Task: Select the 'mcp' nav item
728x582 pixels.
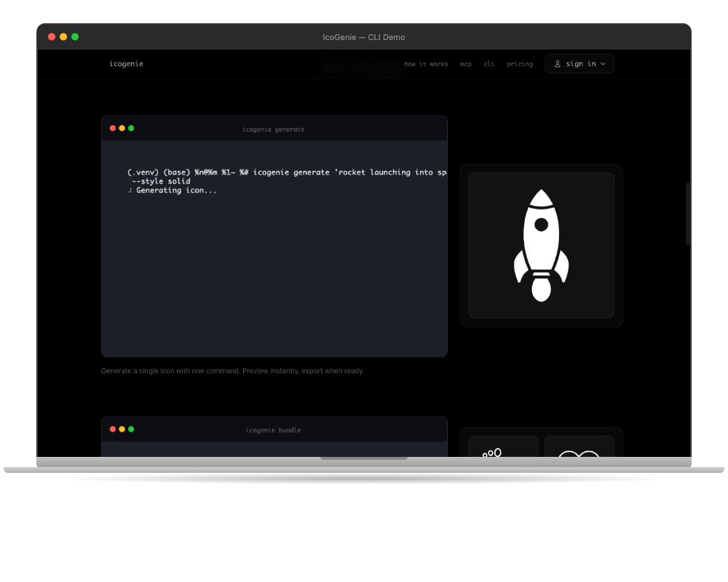Action: point(466,64)
